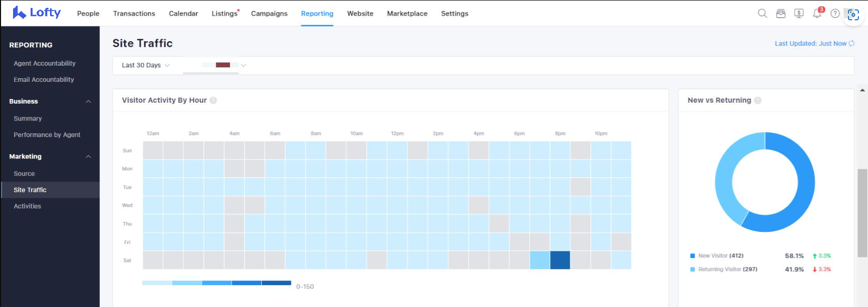Viewport: 868px width, 307px height.
Task: Click the blue screen capture icon
Action: pos(853,15)
